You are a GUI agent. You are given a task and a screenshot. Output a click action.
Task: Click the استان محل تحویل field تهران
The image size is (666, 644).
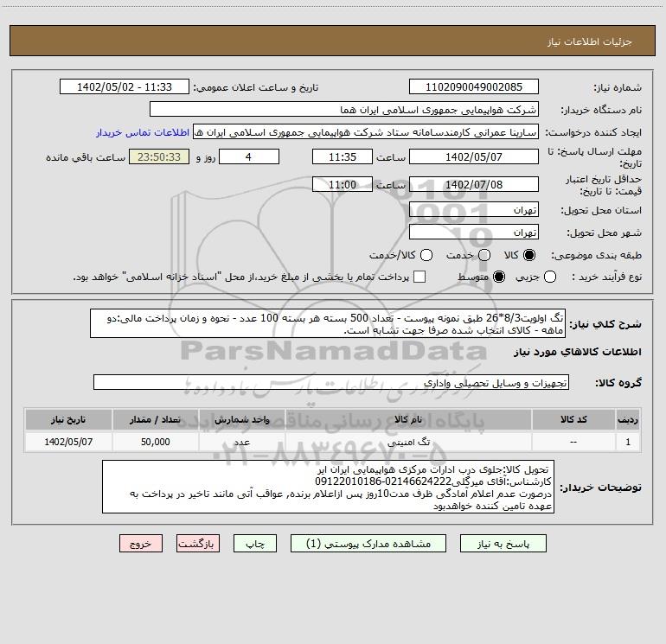[474, 210]
